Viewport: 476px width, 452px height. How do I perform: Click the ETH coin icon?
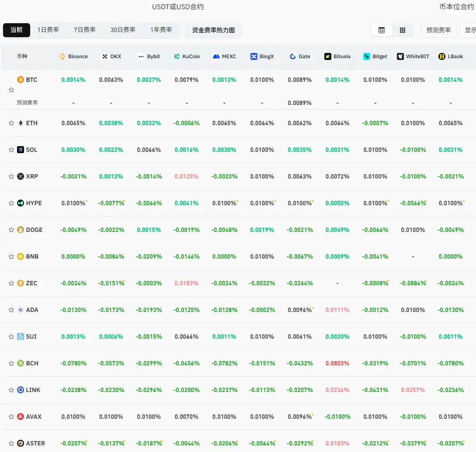(x=21, y=123)
